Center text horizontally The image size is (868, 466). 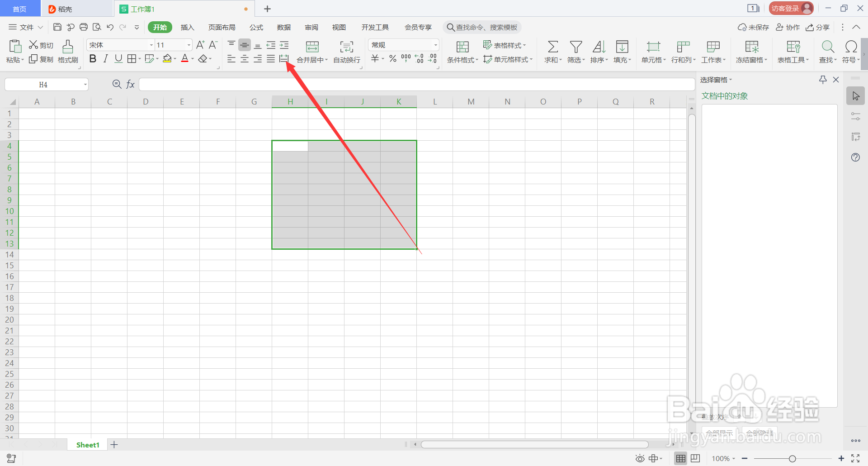pyautogui.click(x=245, y=59)
